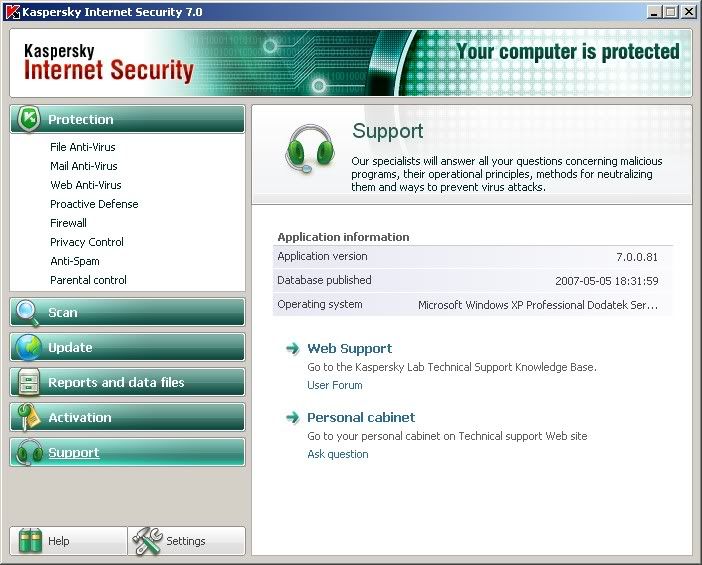Image resolution: width=702 pixels, height=565 pixels.
Task: Click the Scan magnifying glass icon
Action: pos(28,312)
